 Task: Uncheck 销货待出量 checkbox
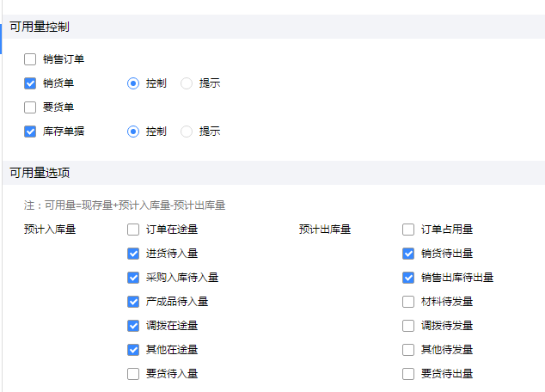click(x=408, y=254)
